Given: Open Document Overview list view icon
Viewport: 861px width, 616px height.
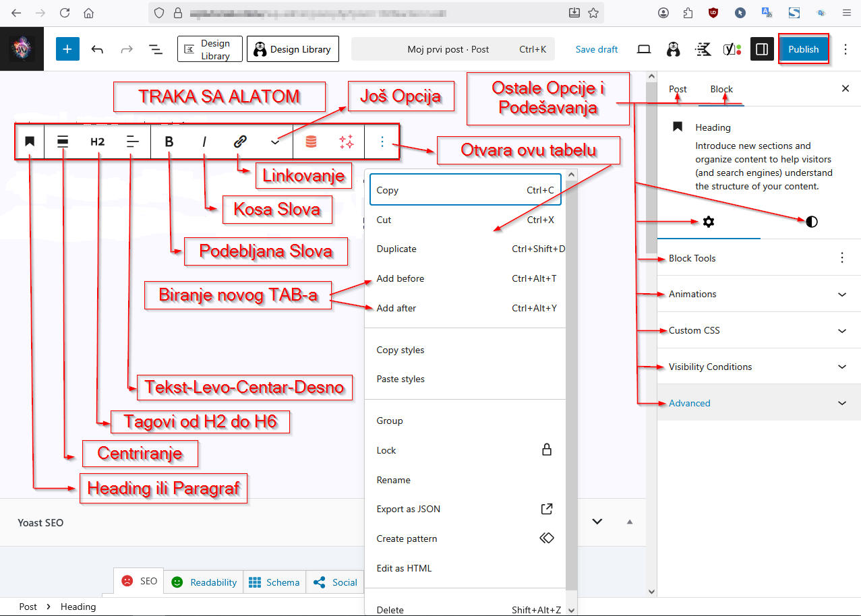Looking at the screenshot, I should (155, 49).
